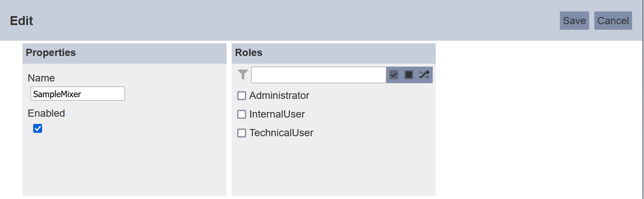Click the Save button
The height and width of the screenshot is (199, 644).
574,21
